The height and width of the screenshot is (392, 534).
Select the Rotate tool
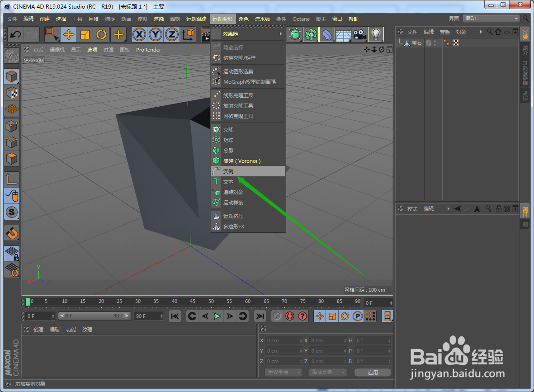(x=101, y=34)
